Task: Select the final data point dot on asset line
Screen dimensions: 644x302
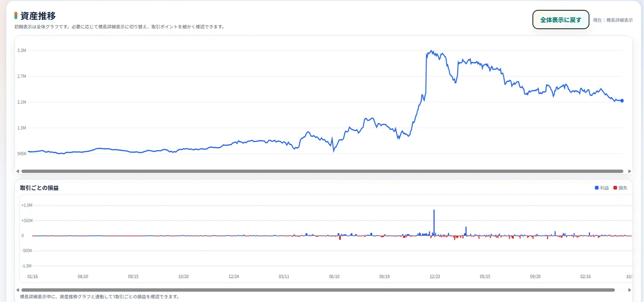Action: click(622, 101)
